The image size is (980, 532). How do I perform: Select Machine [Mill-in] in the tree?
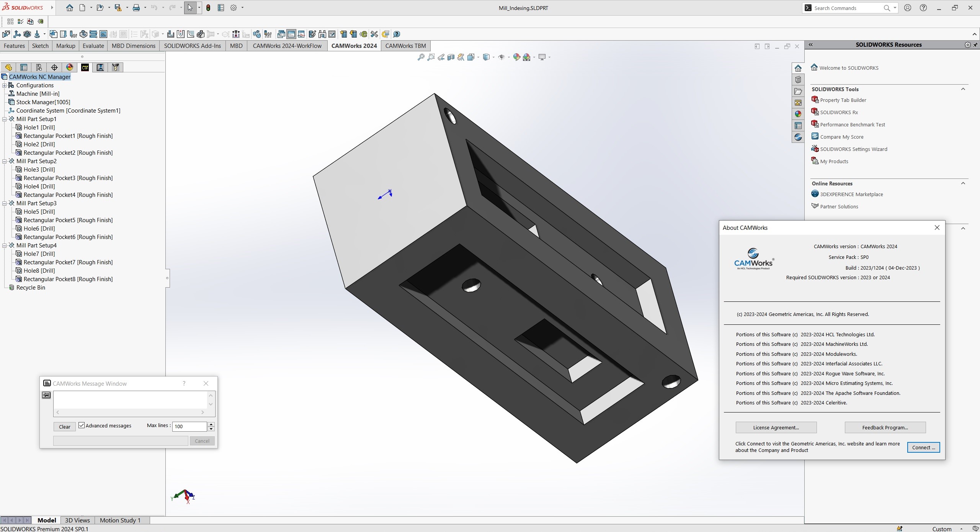[38, 94]
